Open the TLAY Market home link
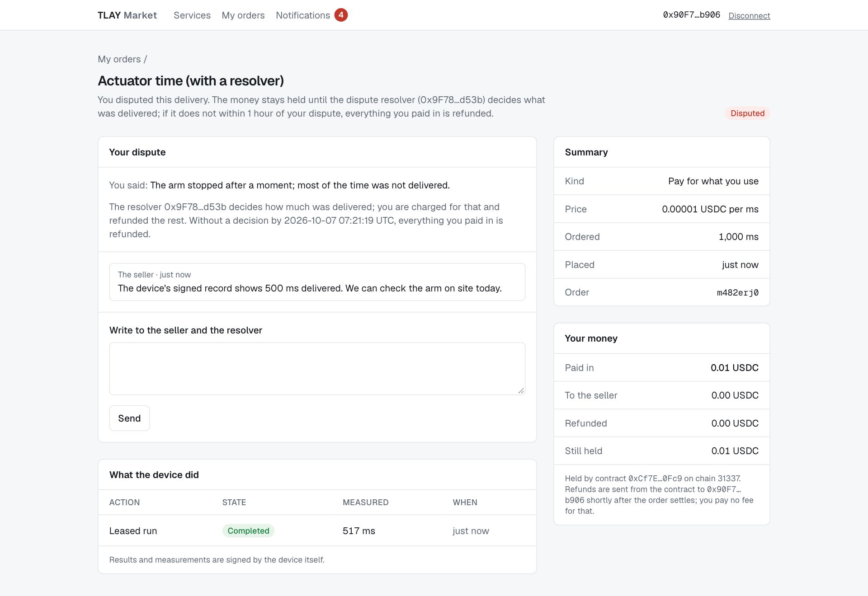 (127, 15)
